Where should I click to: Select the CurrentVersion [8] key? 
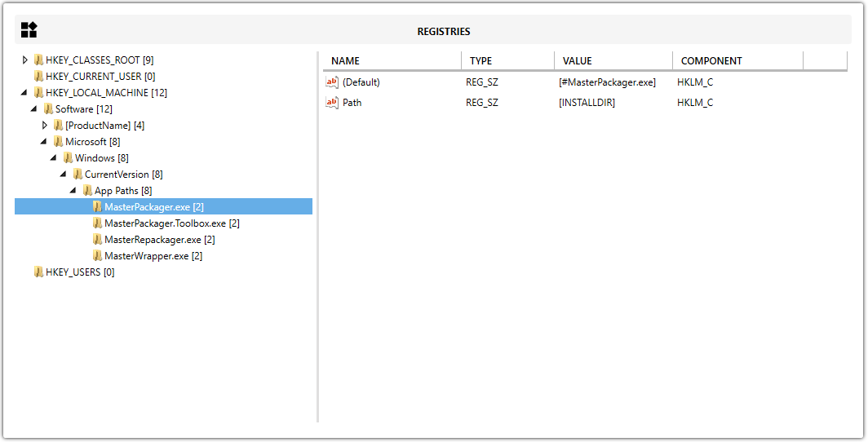tap(123, 175)
